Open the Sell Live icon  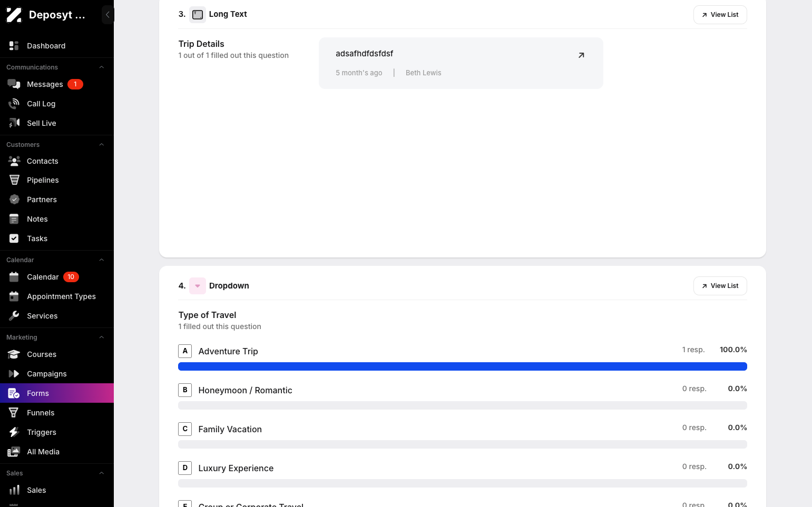tap(14, 123)
